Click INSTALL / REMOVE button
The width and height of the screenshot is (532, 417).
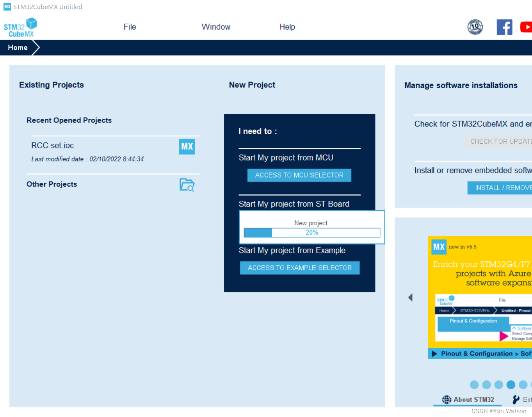500,188
